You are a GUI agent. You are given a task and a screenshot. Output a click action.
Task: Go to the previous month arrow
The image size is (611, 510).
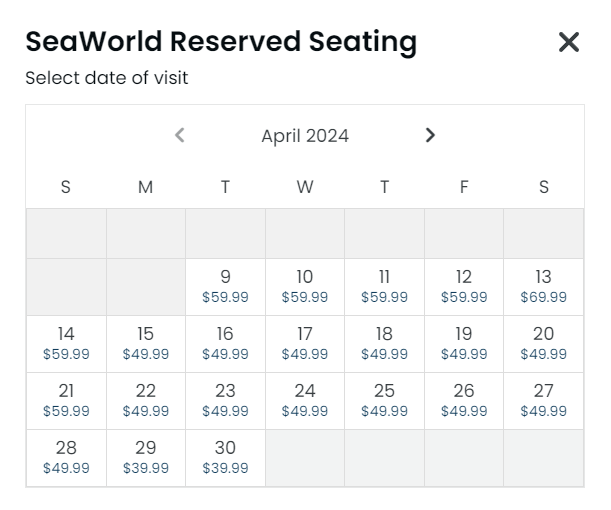180,135
